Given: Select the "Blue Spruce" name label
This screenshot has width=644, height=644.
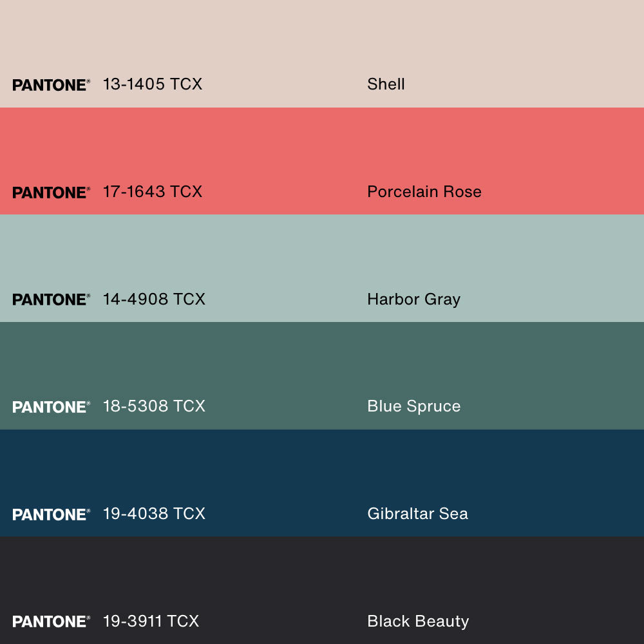Looking at the screenshot, I should coord(413,406).
